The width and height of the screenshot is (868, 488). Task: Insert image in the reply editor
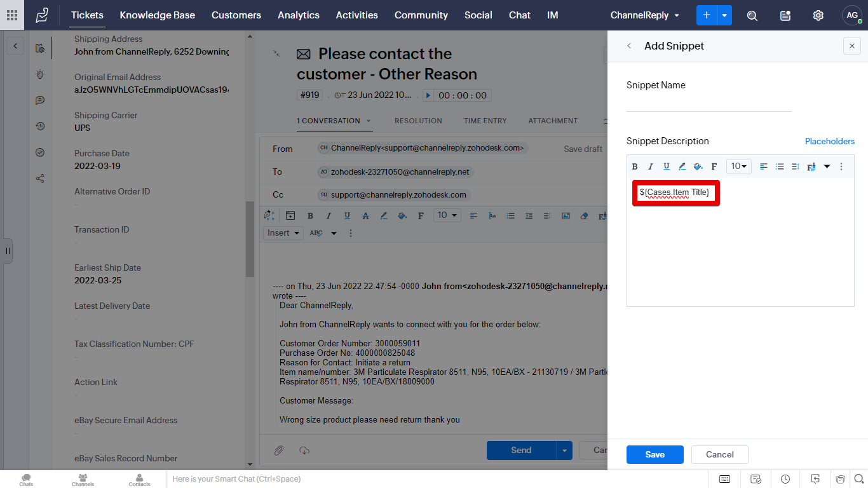pos(566,216)
